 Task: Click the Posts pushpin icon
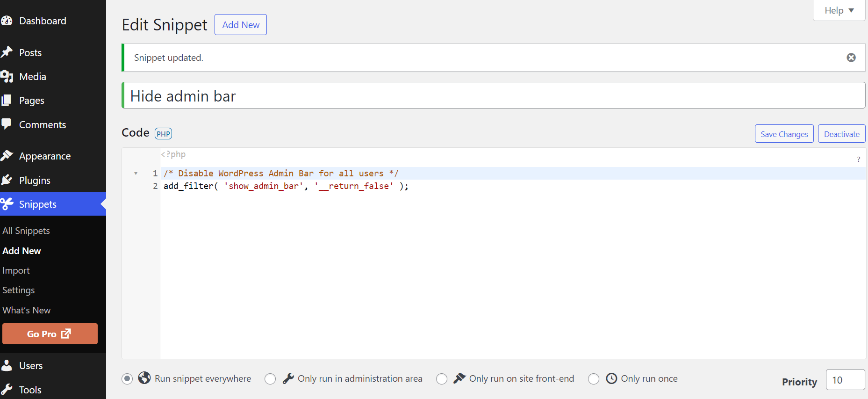pyautogui.click(x=7, y=52)
